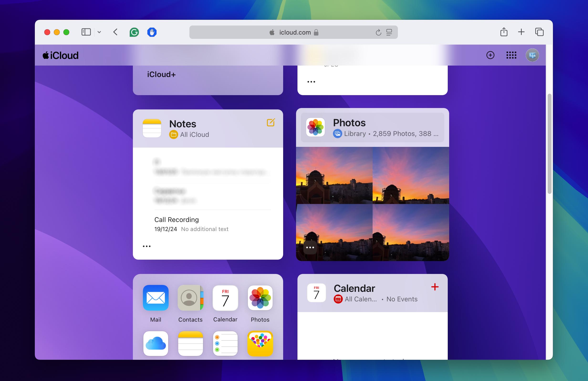This screenshot has height=381, width=588.
Task: Open the Mail app
Action: pyautogui.click(x=156, y=297)
